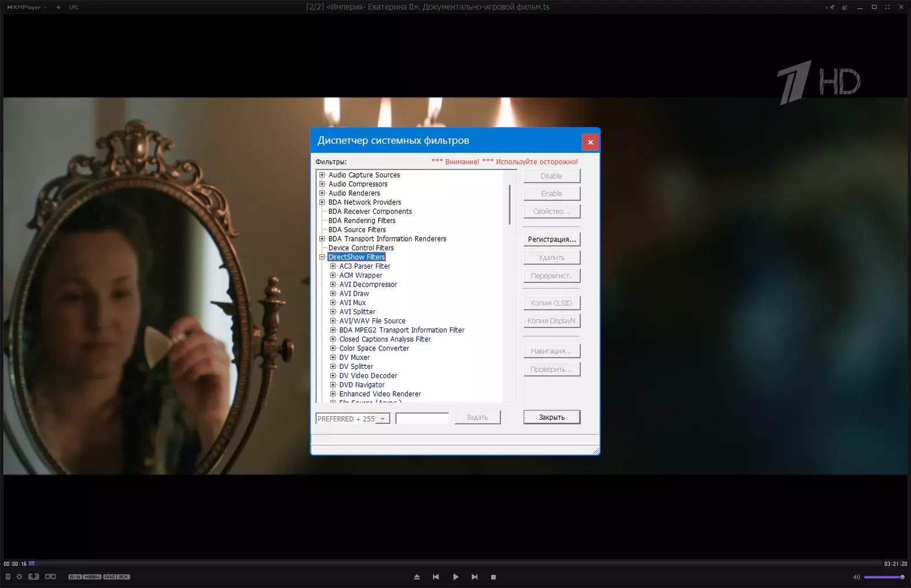Click the Свойство... properties button

click(x=552, y=212)
